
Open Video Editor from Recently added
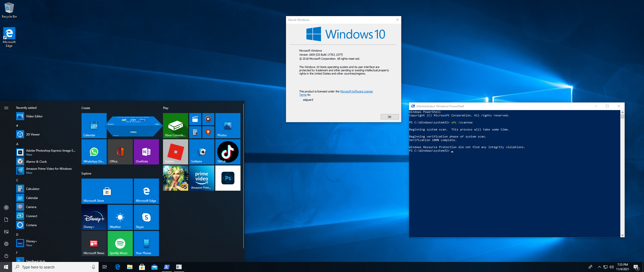point(46,116)
